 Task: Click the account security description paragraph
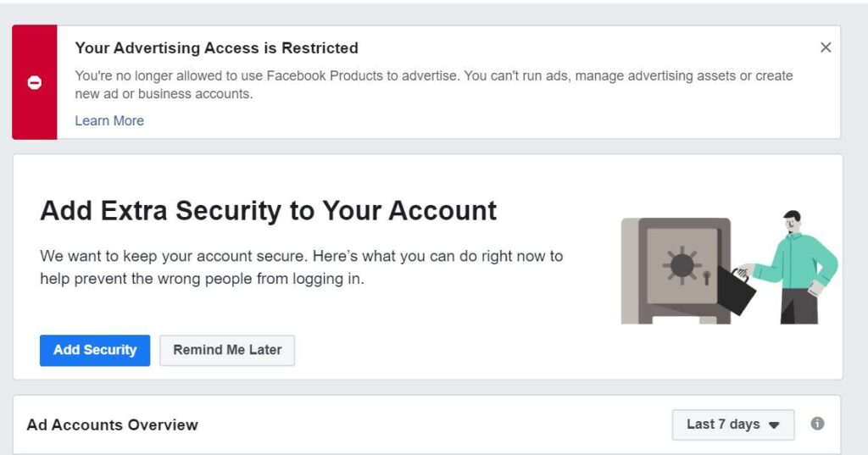tap(301, 266)
